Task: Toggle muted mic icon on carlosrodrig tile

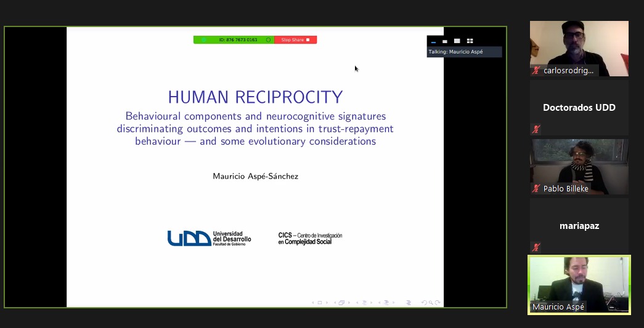Action: click(536, 71)
